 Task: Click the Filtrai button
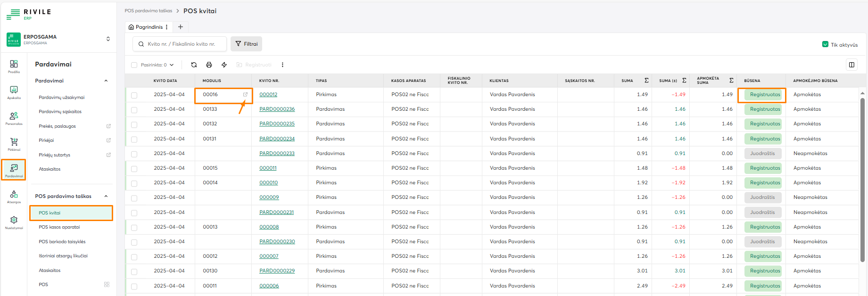coord(247,44)
